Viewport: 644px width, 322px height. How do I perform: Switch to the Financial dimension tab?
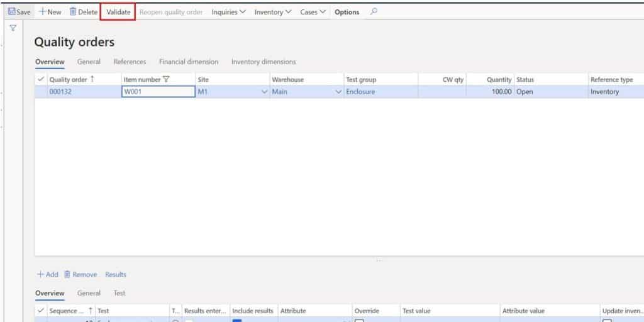click(x=189, y=62)
